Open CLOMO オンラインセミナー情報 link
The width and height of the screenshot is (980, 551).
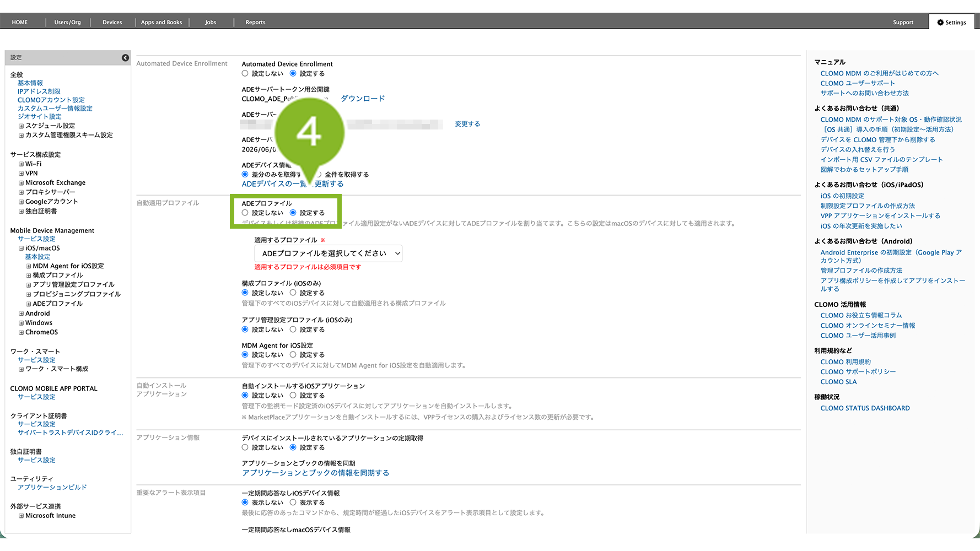(868, 326)
